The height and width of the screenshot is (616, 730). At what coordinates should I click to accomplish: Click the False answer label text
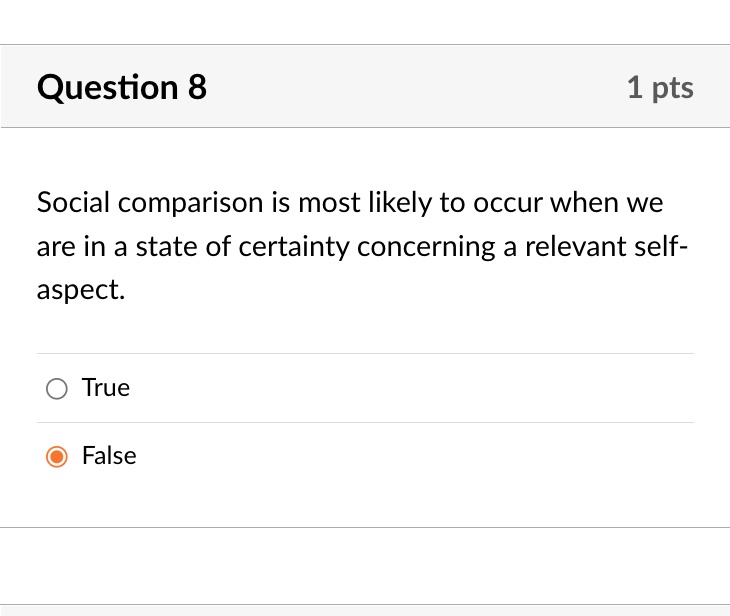[x=109, y=455]
